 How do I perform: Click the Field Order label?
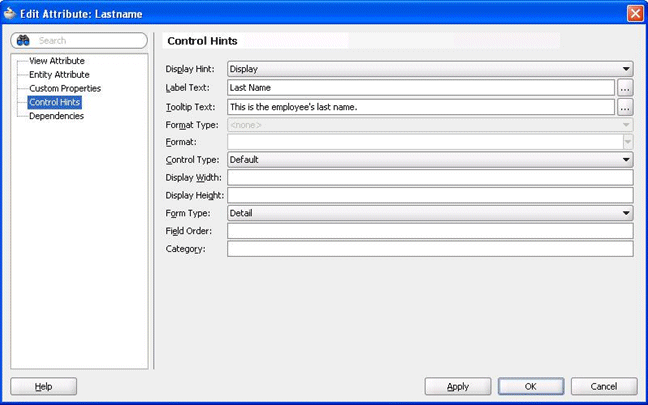[188, 231]
